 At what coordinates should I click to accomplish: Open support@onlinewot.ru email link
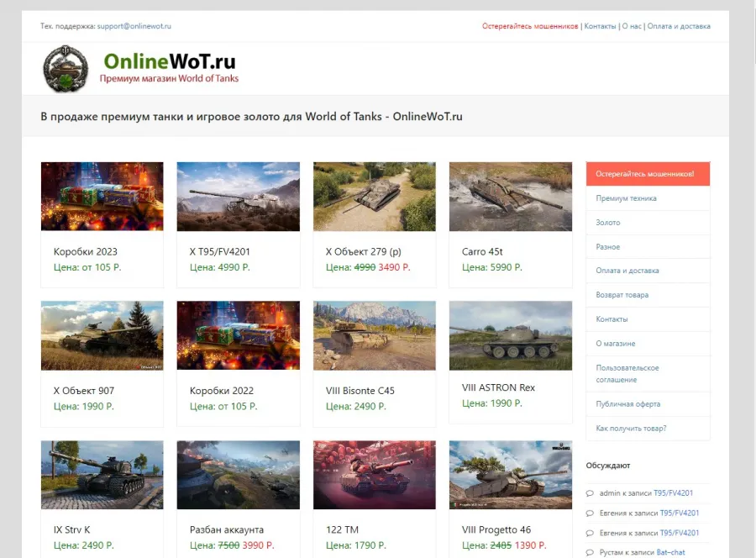tap(134, 26)
